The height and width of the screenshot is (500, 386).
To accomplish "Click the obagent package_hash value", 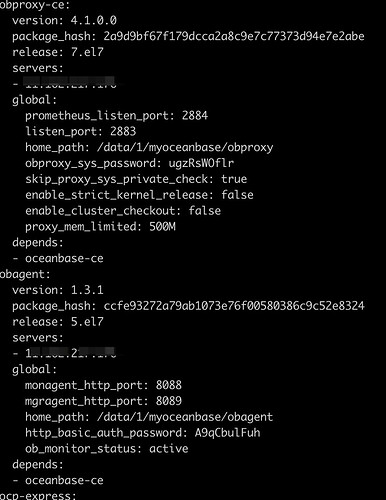I will coord(234,306).
